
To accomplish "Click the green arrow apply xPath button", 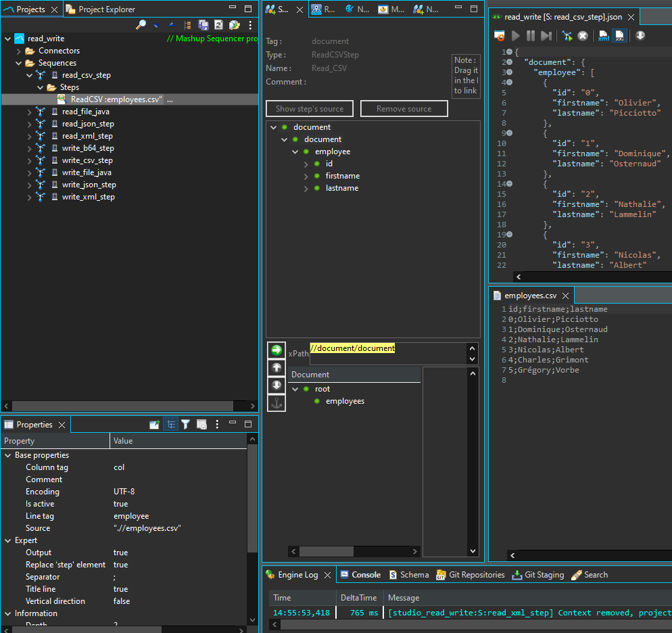I will pyautogui.click(x=276, y=350).
